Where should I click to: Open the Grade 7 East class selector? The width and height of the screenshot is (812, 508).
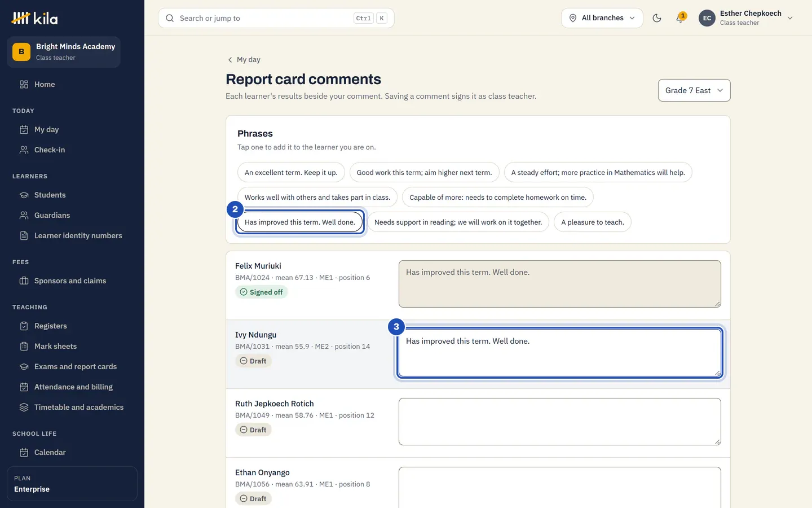pos(694,90)
